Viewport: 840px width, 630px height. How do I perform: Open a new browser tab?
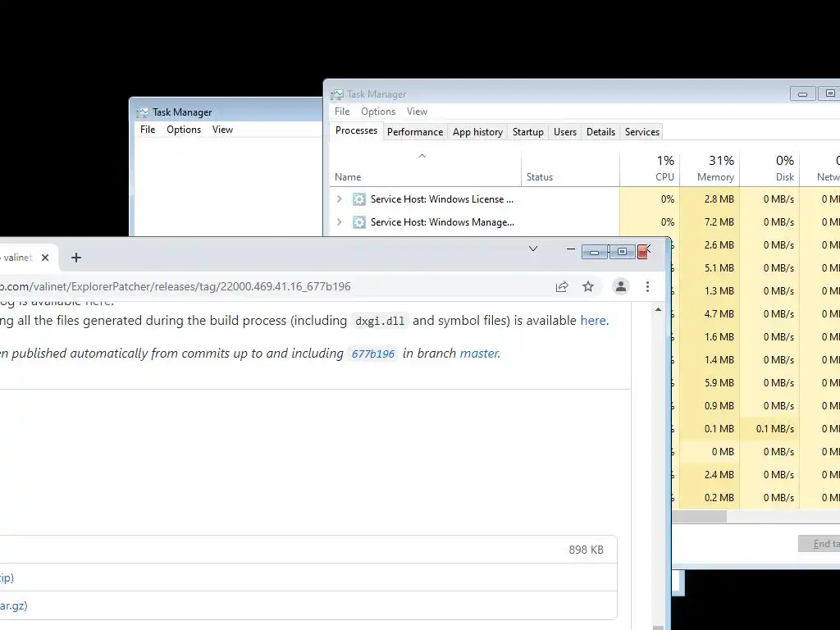coord(76,258)
